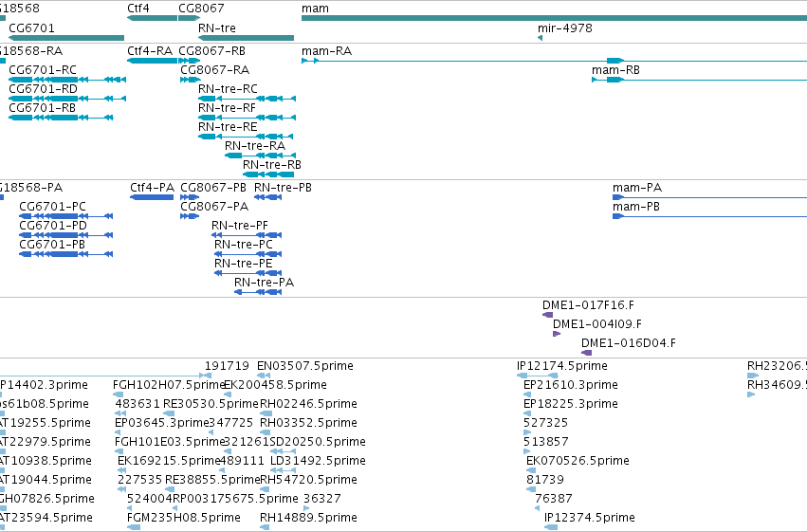
Task: Open protein Ctf4-PA
Action: pyautogui.click(x=153, y=187)
